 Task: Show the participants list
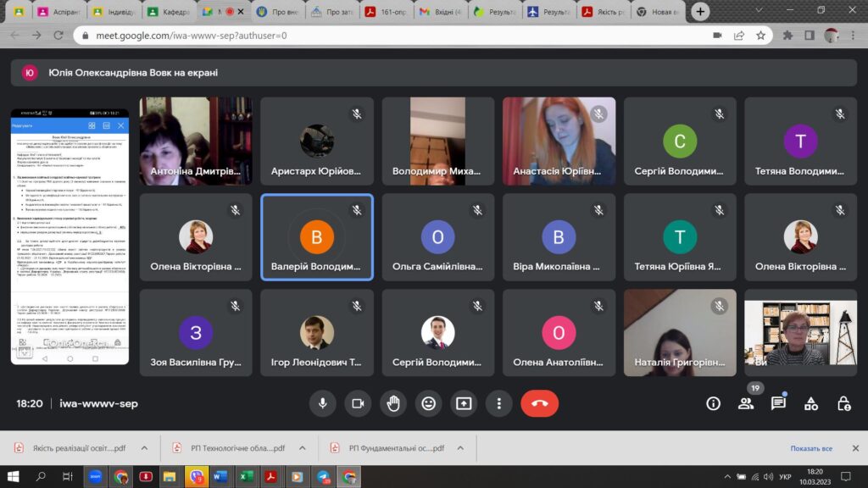point(746,403)
